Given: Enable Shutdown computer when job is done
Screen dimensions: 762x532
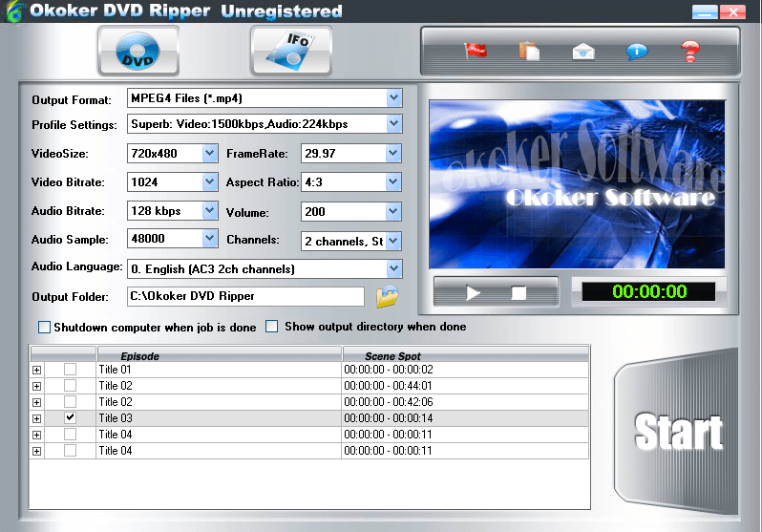Looking at the screenshot, I should tap(44, 328).
